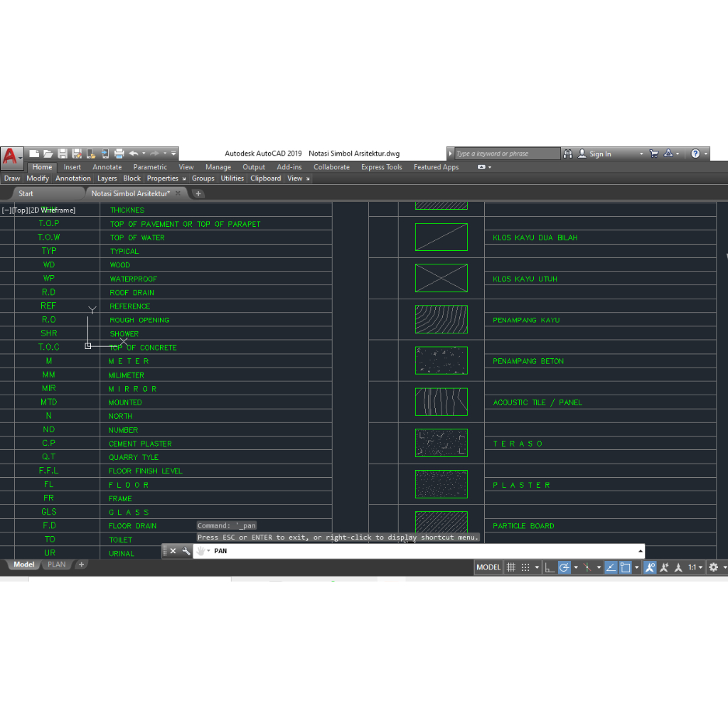Click the Redo arrow icon
The height and width of the screenshot is (728, 728).
(x=154, y=154)
